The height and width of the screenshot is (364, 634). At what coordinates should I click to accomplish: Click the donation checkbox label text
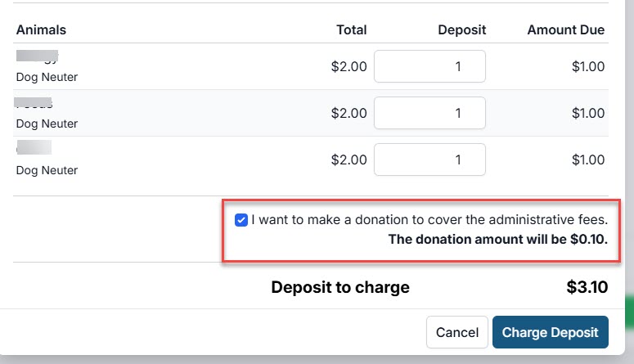(429, 220)
